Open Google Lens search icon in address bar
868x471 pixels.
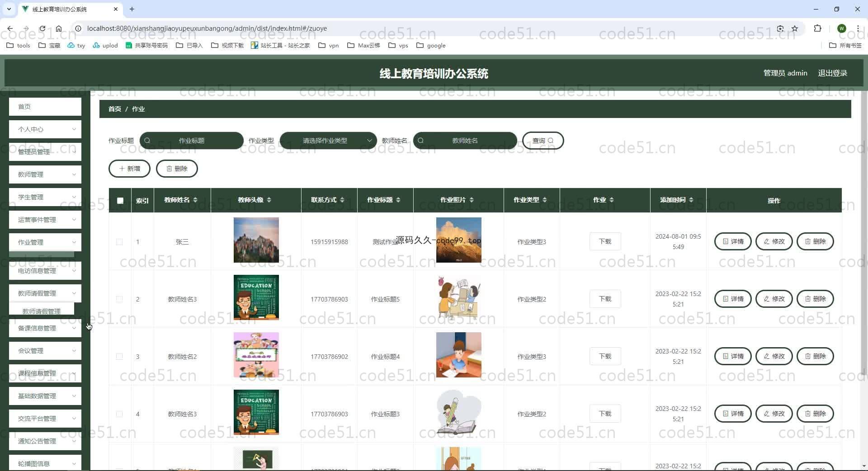coord(780,28)
